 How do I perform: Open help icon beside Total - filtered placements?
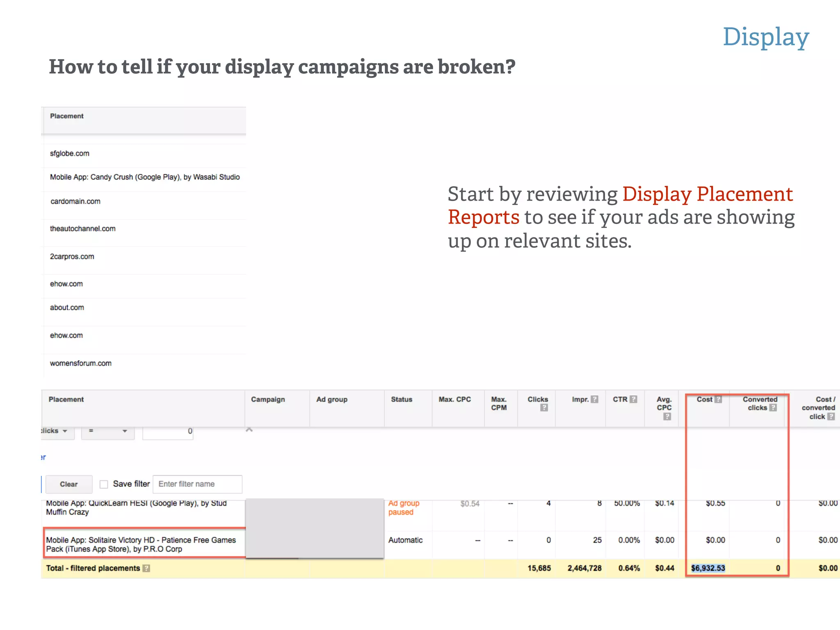point(146,568)
